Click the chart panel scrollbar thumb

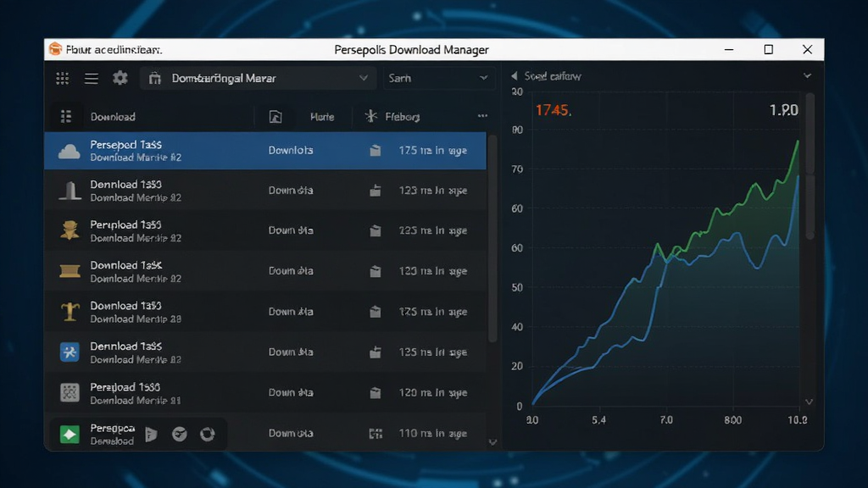click(810, 166)
